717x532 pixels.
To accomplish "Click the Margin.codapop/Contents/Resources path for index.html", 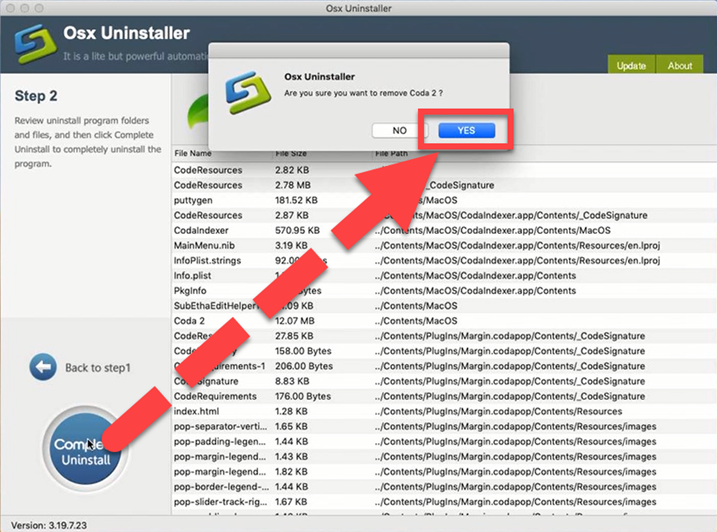I will click(x=498, y=411).
